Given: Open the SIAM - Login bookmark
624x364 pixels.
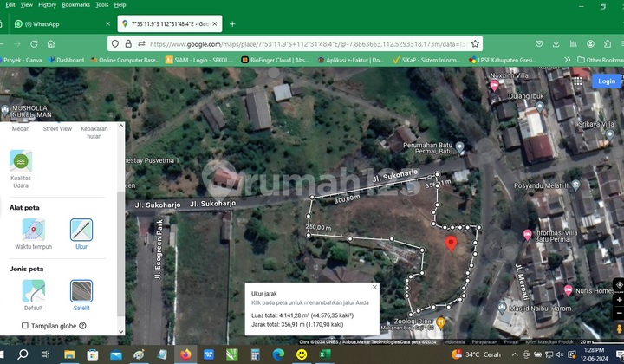Looking at the screenshot, I should pyautogui.click(x=203, y=60).
